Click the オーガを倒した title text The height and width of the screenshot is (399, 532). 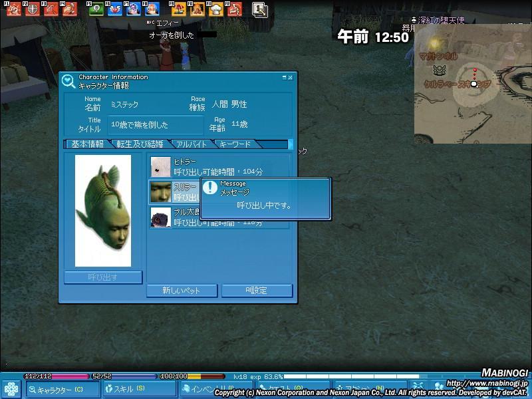coord(172,35)
